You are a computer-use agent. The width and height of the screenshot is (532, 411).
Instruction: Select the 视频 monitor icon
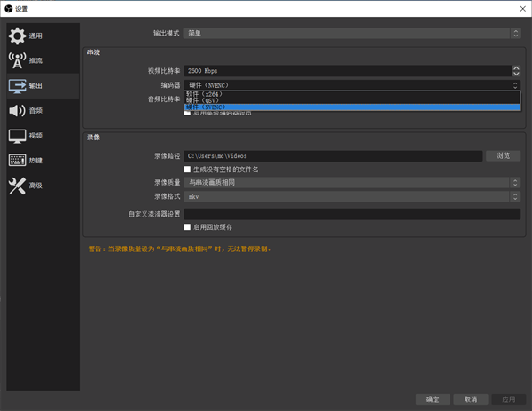[17, 136]
